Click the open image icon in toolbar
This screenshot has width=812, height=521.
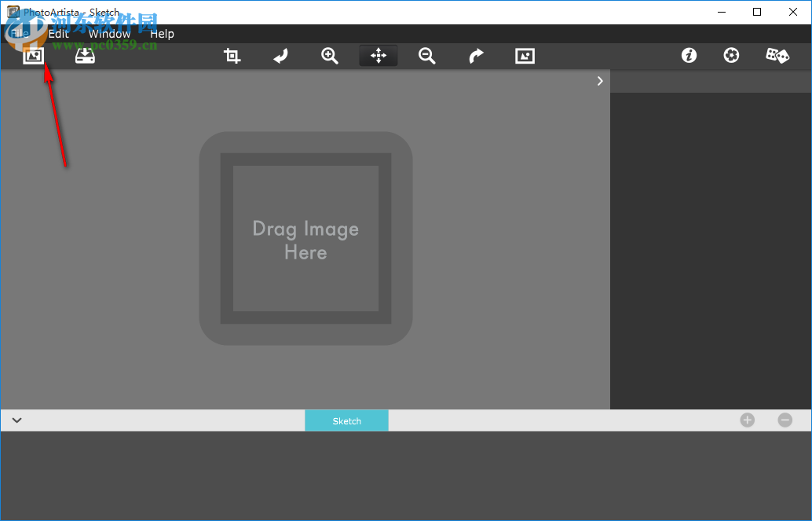pyautogui.click(x=33, y=56)
